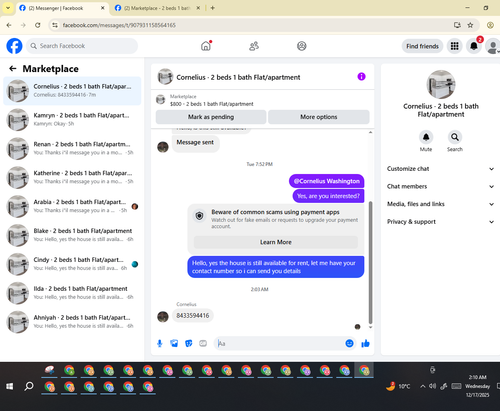
Task: Click More options button
Action: click(x=319, y=117)
